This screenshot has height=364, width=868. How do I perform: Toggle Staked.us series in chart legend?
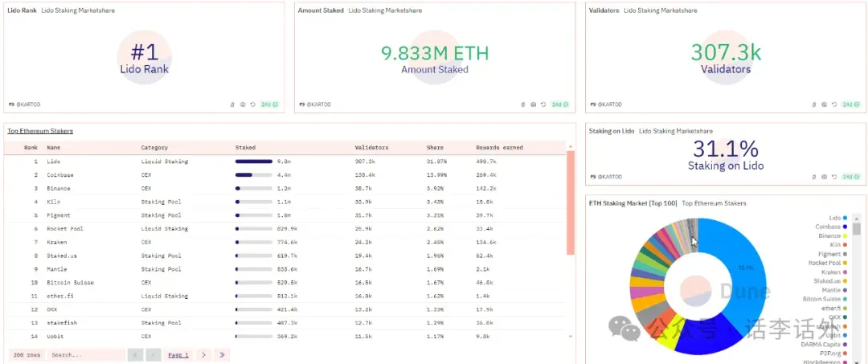(830, 281)
